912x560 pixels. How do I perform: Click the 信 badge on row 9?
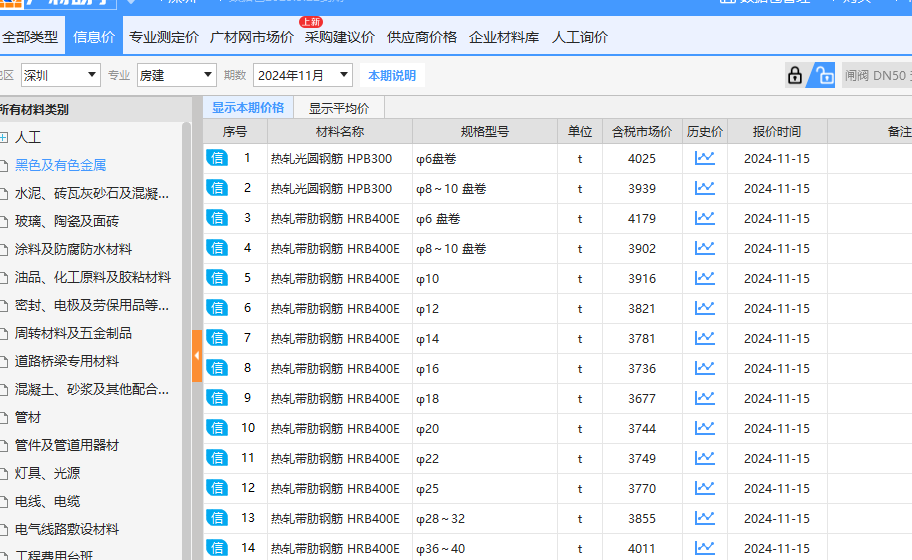pos(217,398)
